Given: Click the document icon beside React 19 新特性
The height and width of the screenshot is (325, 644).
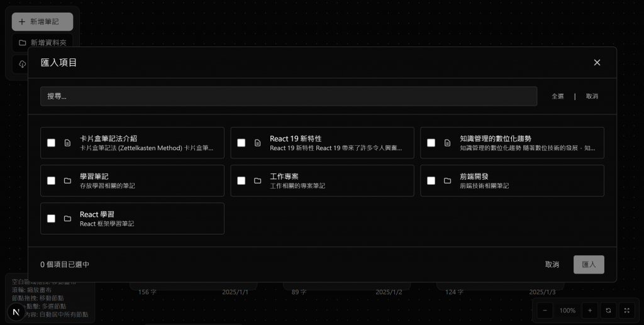Looking at the screenshot, I should coord(257,143).
